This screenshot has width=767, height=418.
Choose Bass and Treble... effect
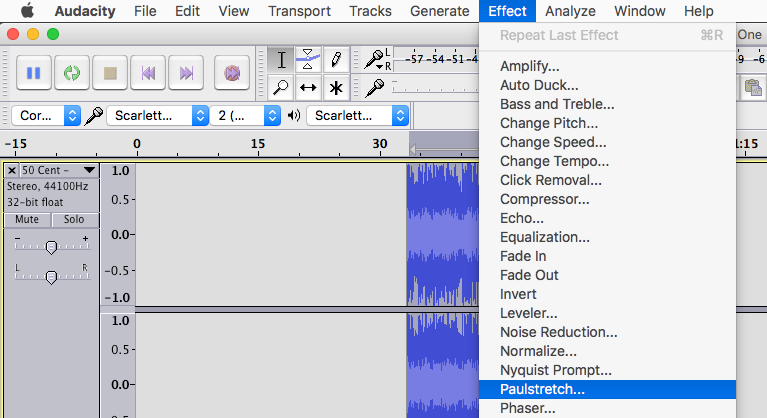pyautogui.click(x=608, y=104)
